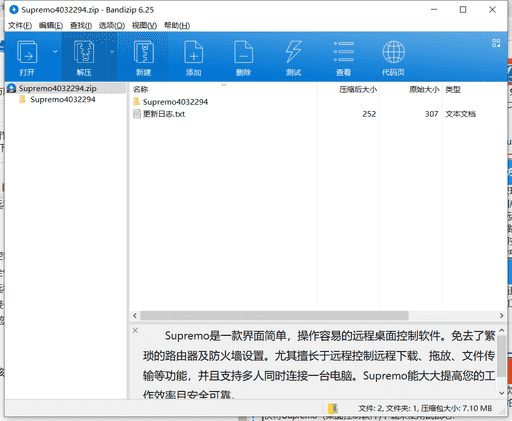Screen dimensions: 512x421
Task: Open the Options (选项) menu
Action: click(112, 26)
